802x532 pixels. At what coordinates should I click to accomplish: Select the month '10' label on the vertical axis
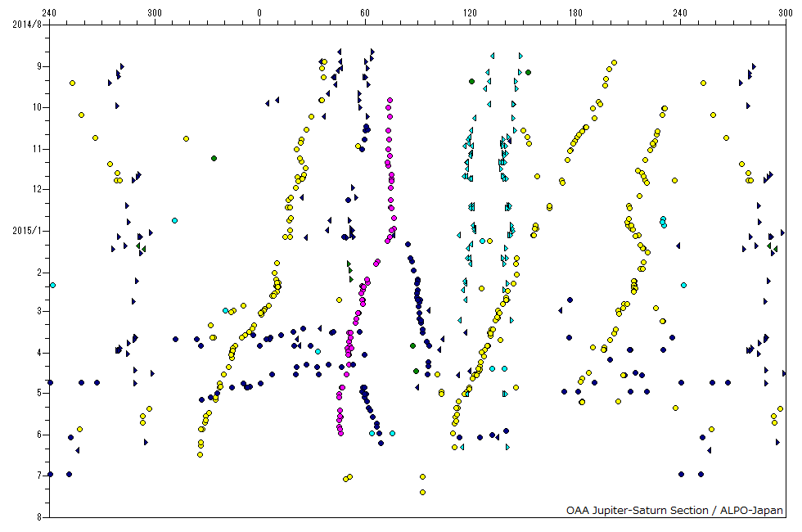38,107
